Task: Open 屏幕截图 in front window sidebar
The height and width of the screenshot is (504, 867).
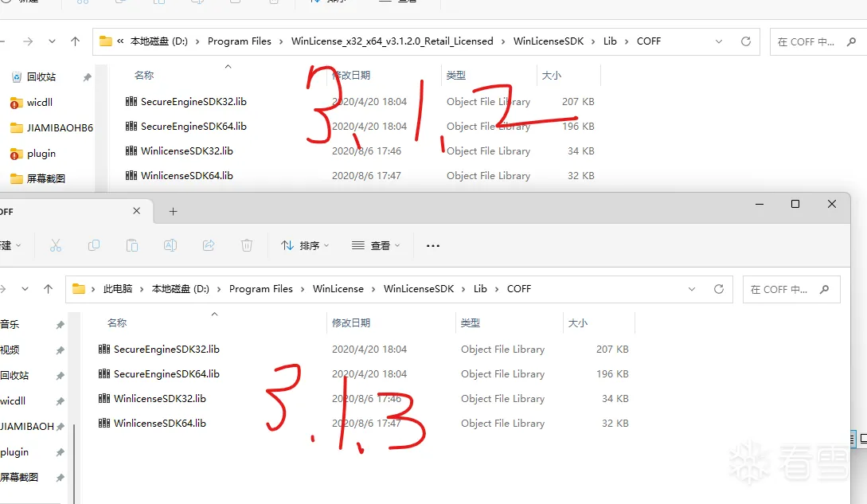Action: 19,477
